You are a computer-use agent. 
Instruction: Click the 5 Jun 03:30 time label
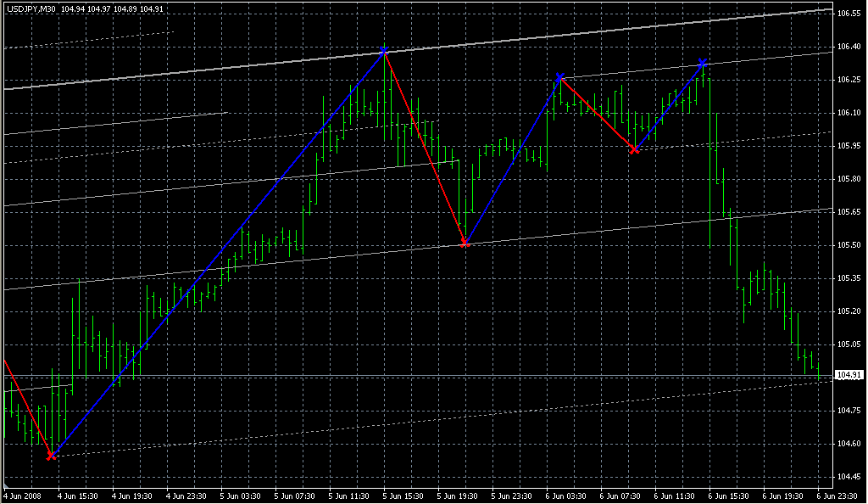pyautogui.click(x=240, y=496)
